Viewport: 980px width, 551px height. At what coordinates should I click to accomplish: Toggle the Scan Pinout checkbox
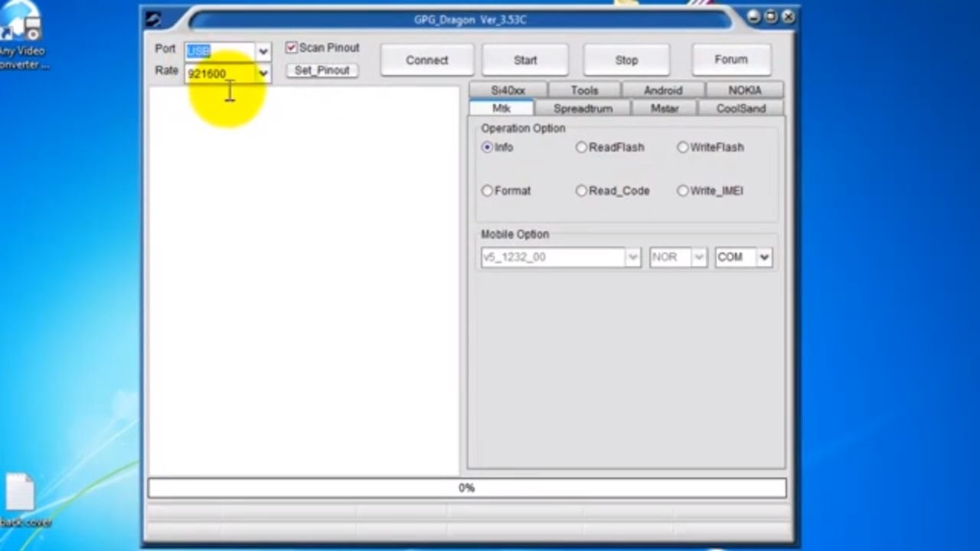pyautogui.click(x=291, y=47)
